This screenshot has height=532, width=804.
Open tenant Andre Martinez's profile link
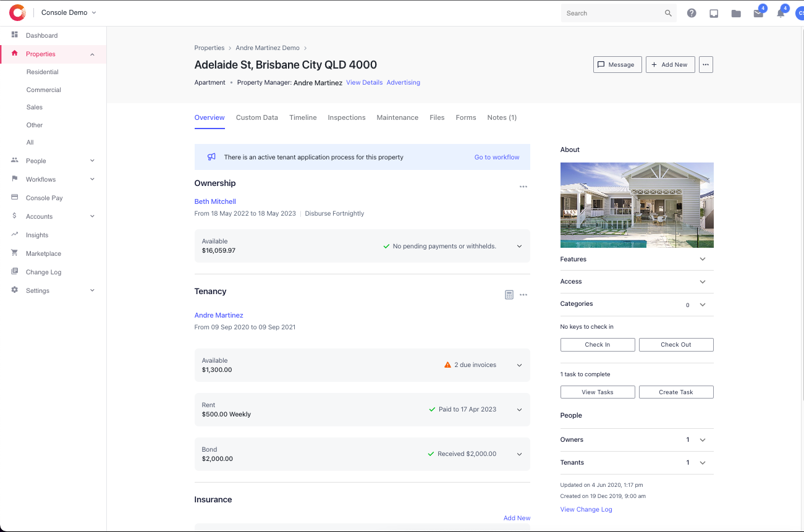tap(219, 315)
